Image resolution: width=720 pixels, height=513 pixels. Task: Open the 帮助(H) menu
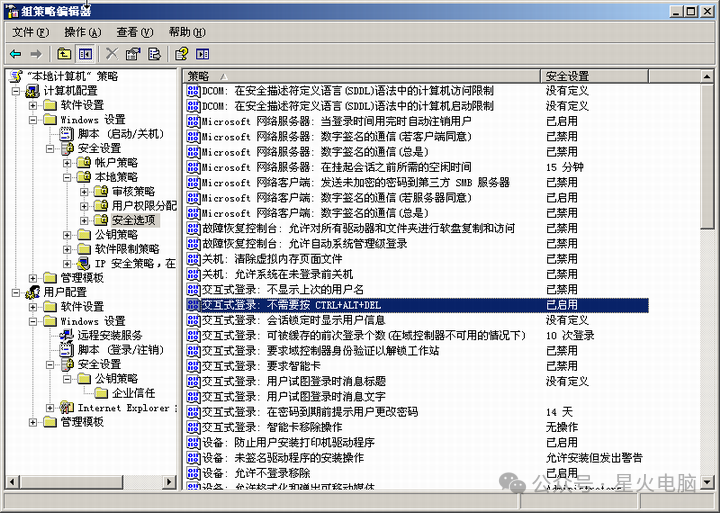point(187,32)
